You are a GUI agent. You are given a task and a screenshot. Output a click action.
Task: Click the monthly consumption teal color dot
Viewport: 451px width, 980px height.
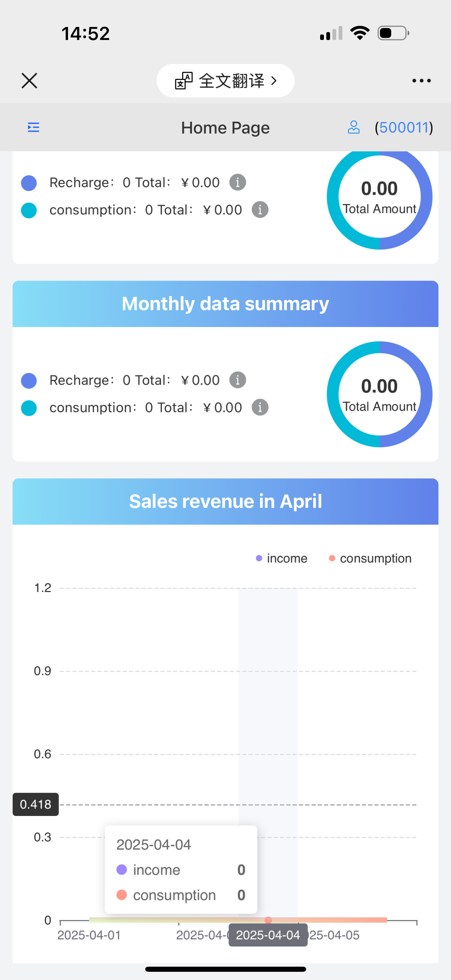29,408
